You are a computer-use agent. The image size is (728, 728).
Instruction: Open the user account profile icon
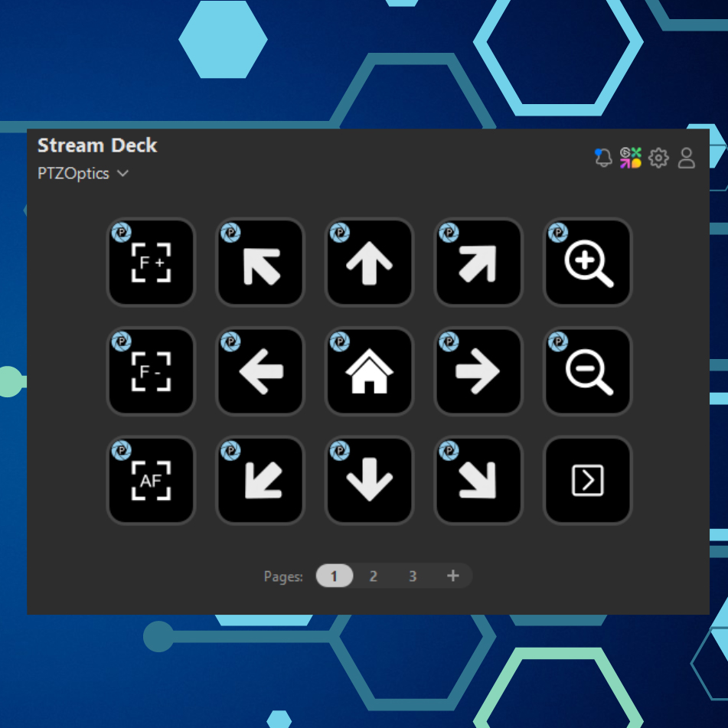point(686,158)
